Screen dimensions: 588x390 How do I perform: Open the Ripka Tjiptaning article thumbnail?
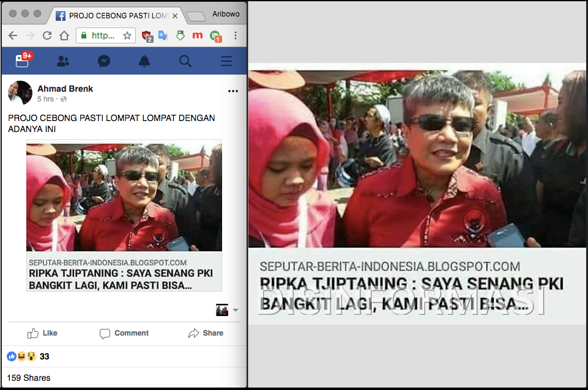[124, 196]
